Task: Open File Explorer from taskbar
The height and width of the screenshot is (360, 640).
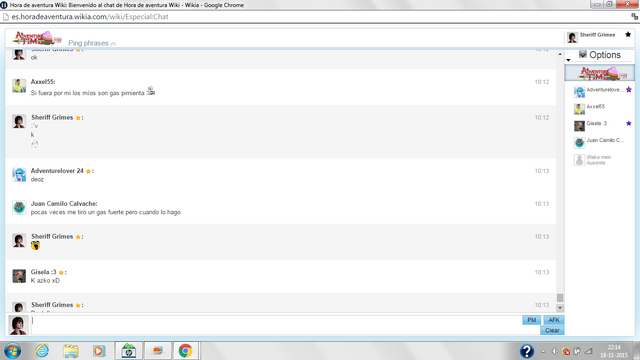Action: coord(71,351)
